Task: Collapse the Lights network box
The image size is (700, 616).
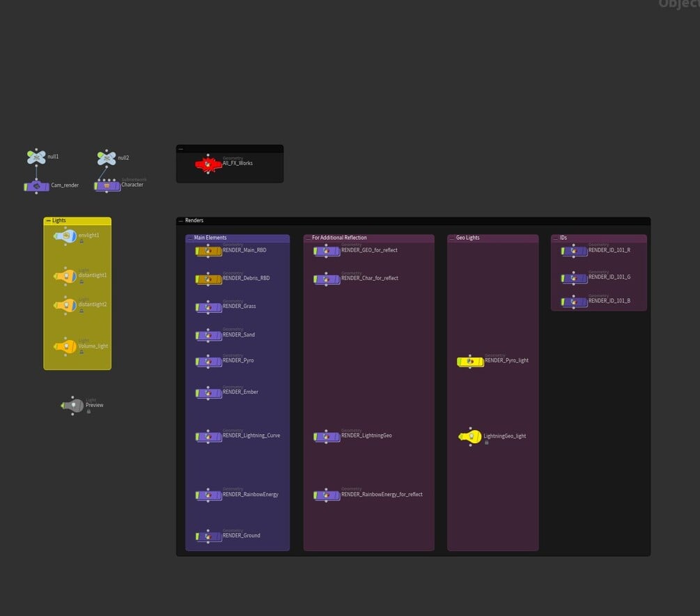Action: [48, 221]
